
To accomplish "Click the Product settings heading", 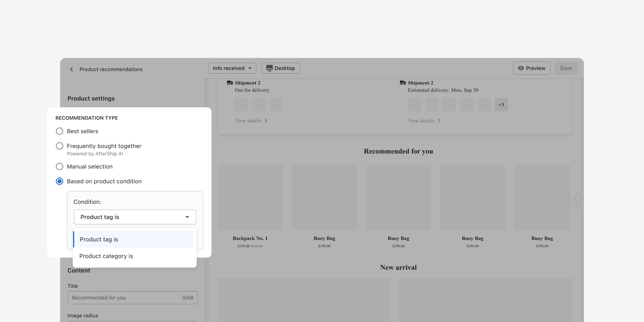I will click(x=91, y=99).
